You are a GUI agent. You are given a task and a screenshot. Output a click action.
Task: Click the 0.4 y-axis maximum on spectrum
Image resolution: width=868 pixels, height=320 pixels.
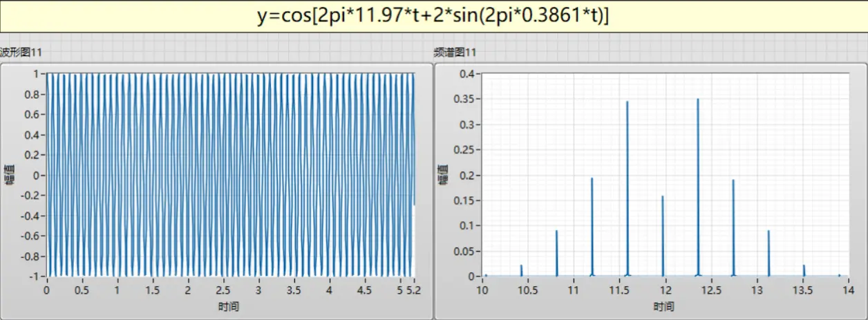pos(467,73)
